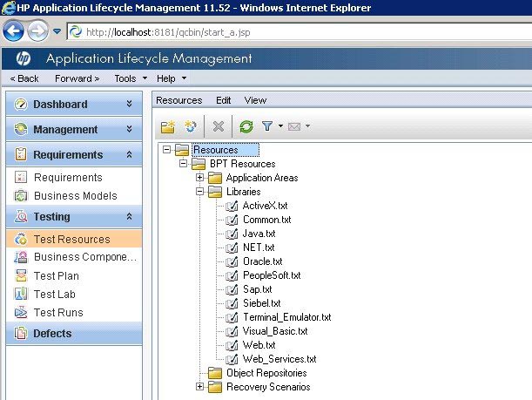Collapse the Libraries folder
Viewport: 532px width, 400px height.
click(200, 191)
